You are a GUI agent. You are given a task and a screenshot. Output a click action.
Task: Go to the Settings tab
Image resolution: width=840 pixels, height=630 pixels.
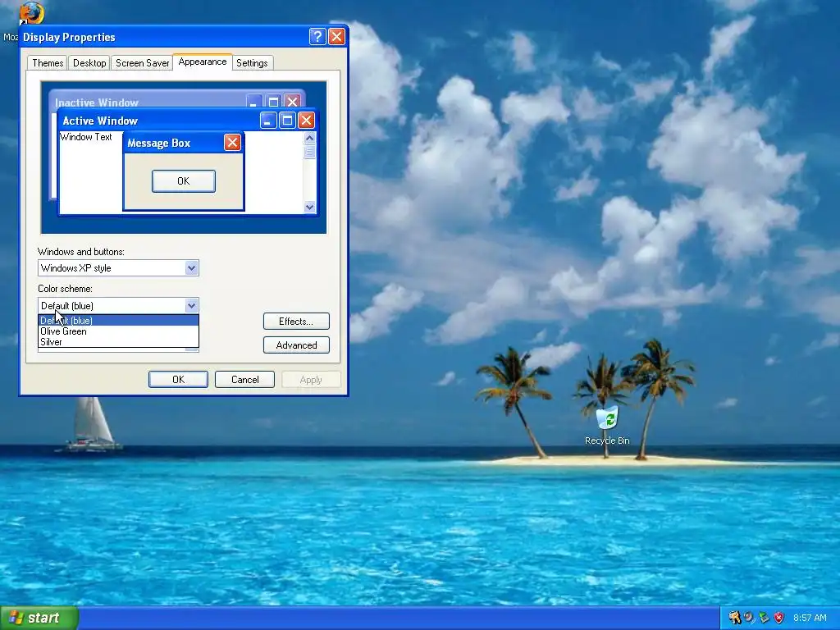[252, 62]
